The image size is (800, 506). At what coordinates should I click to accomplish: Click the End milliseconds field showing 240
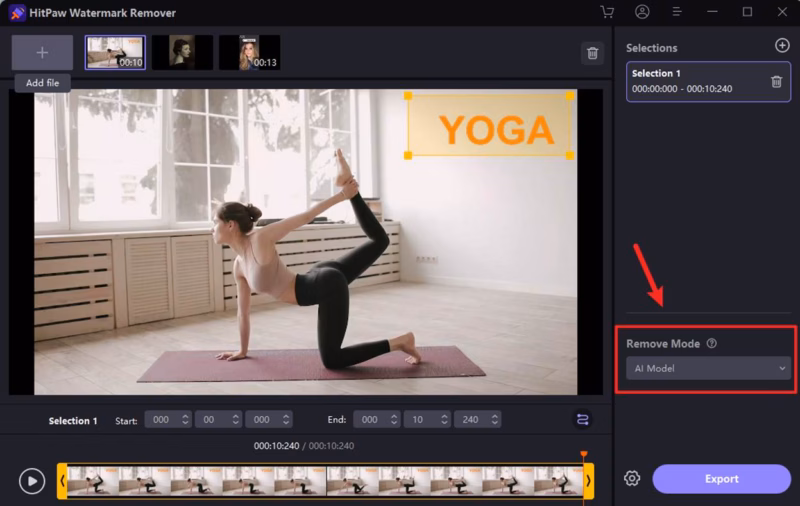click(x=478, y=419)
